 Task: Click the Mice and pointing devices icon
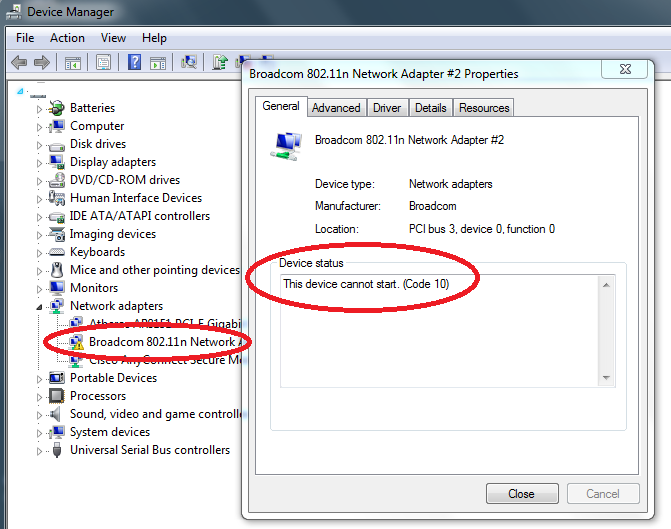pos(56,270)
